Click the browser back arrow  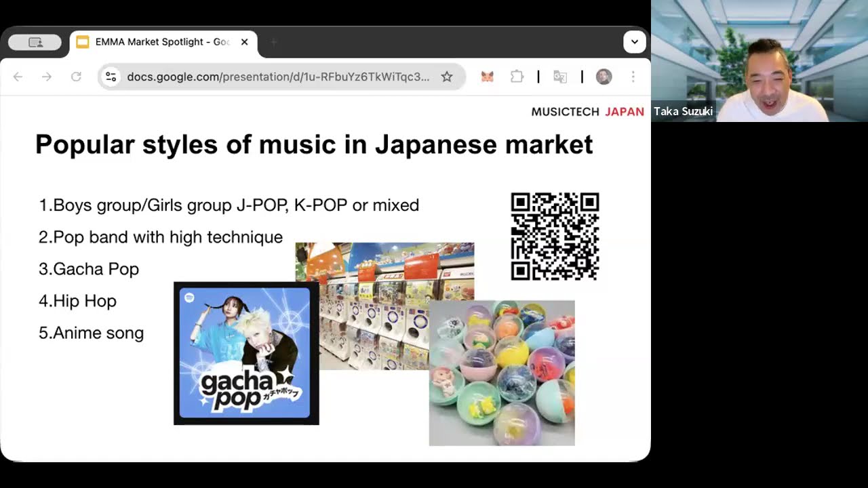click(x=18, y=77)
